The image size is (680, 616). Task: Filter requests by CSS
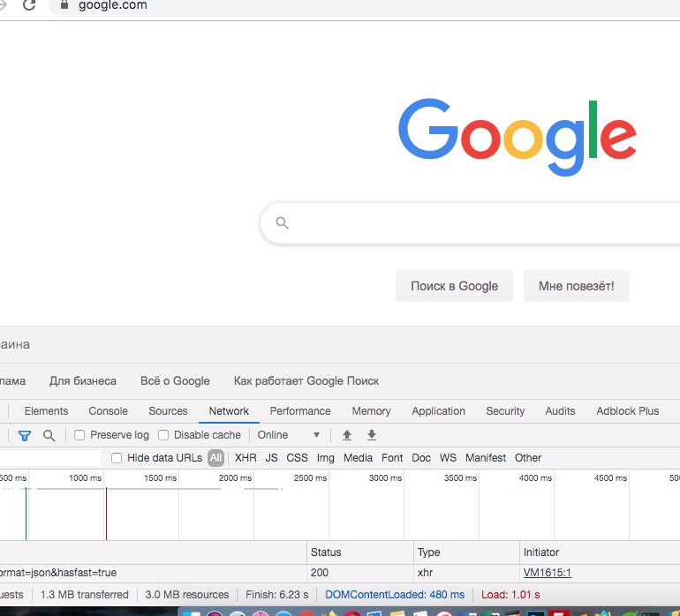pyautogui.click(x=297, y=458)
